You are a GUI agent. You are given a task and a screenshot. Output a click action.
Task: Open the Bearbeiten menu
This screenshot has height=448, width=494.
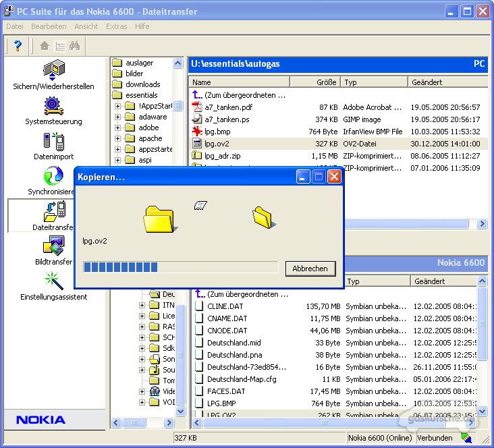click(x=49, y=26)
